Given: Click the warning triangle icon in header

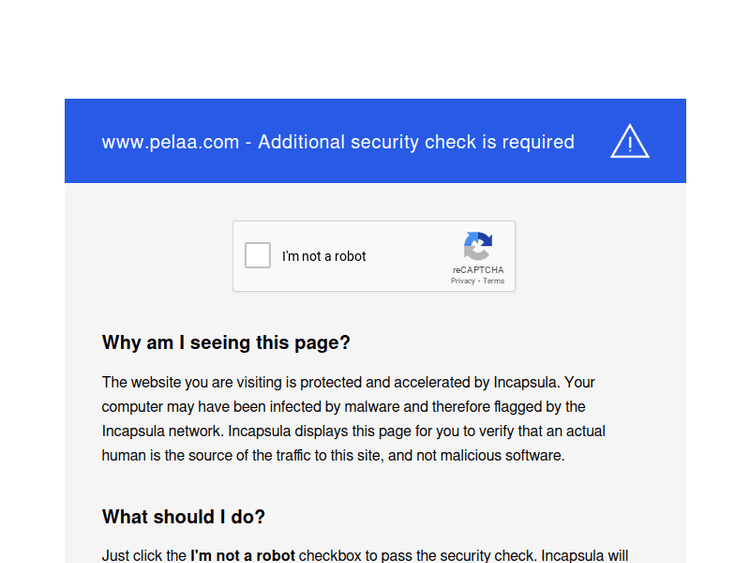Looking at the screenshot, I should point(629,142).
